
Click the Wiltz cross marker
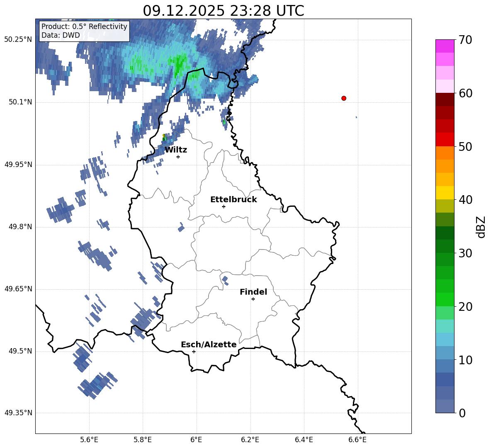coord(178,157)
